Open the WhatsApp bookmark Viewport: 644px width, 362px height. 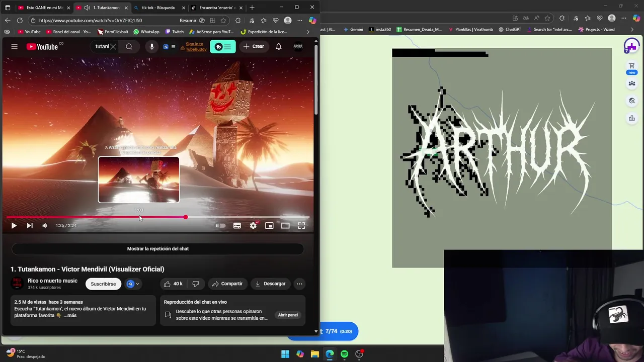(146, 32)
